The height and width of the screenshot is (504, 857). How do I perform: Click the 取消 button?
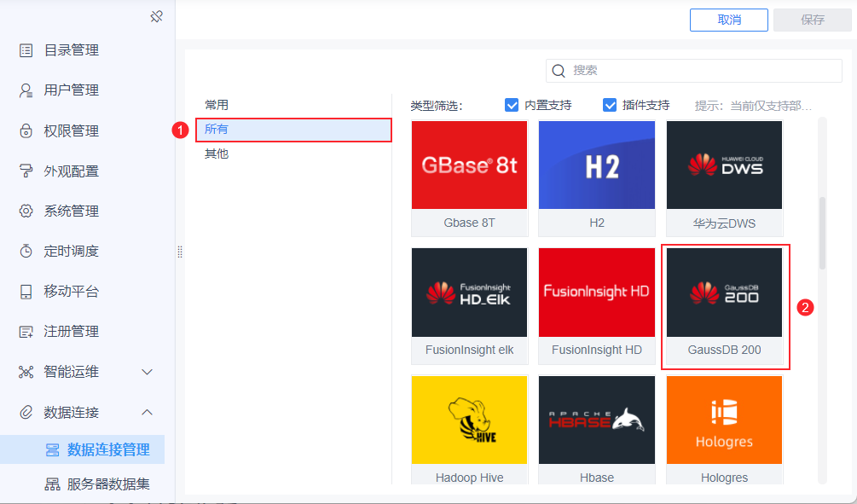728,20
